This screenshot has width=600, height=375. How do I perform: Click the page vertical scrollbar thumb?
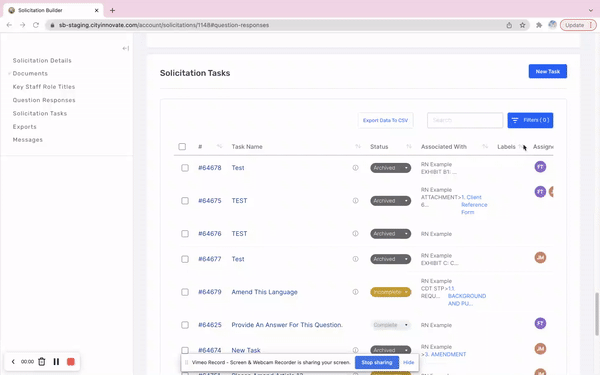(597, 313)
